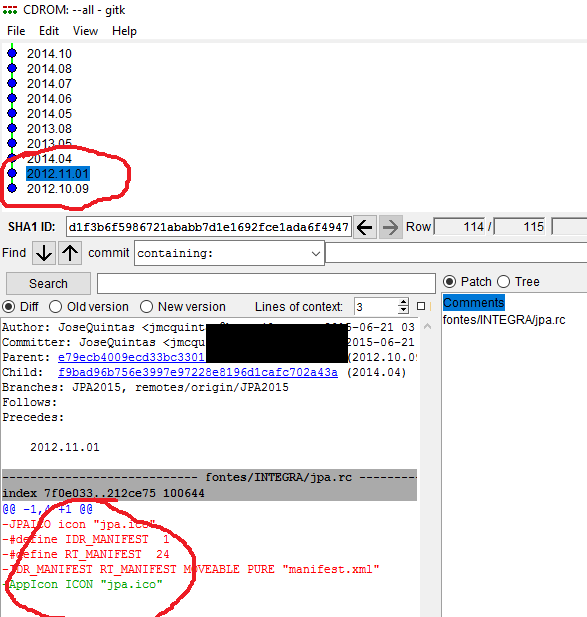The height and width of the screenshot is (617, 587).
Task: Increase lines of context with spinner up
Action: tap(403, 302)
